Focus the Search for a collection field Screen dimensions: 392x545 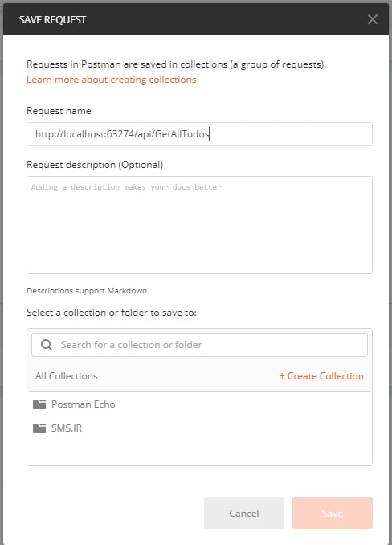tap(199, 345)
